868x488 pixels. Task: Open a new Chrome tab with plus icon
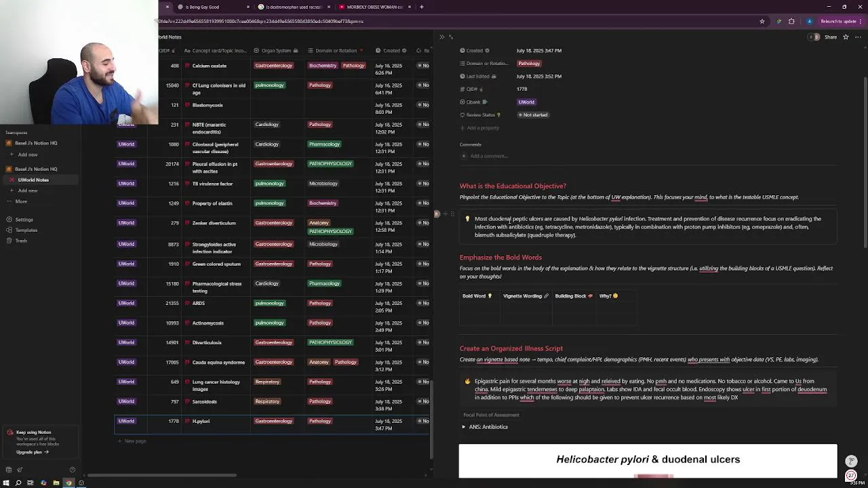coord(421,7)
